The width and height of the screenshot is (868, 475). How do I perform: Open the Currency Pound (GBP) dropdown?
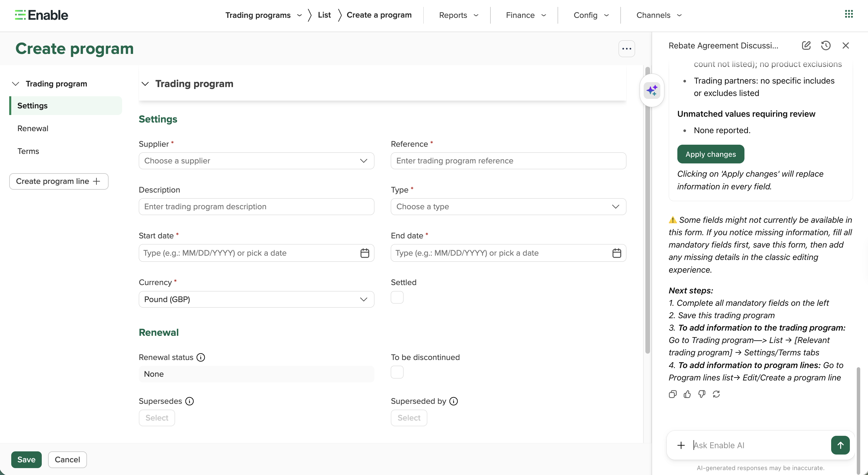click(256, 299)
